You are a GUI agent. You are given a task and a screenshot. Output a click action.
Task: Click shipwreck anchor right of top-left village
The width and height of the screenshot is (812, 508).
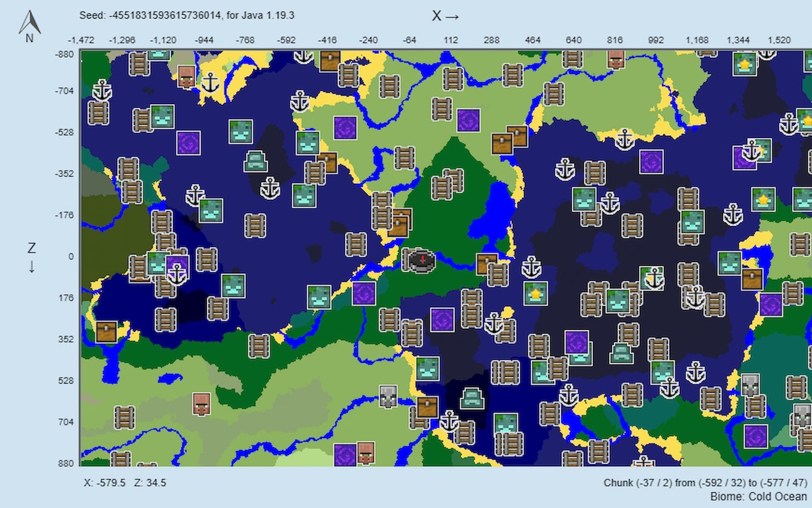(210, 83)
